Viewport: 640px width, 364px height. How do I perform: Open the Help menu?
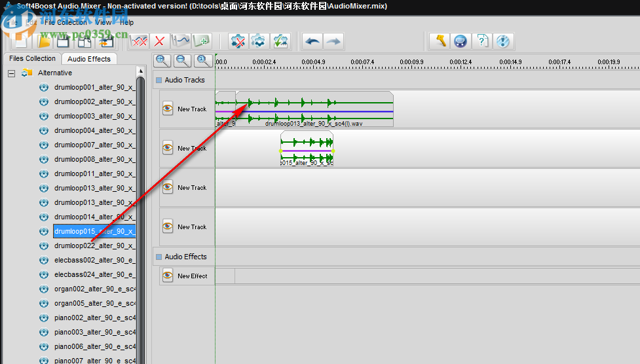coord(126,22)
